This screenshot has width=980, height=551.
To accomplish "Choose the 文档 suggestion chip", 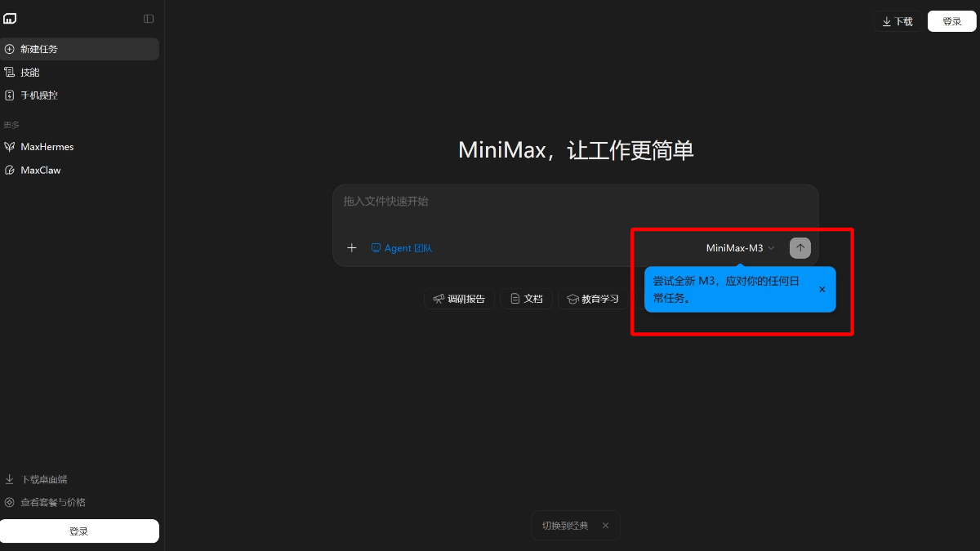I will coord(526,299).
